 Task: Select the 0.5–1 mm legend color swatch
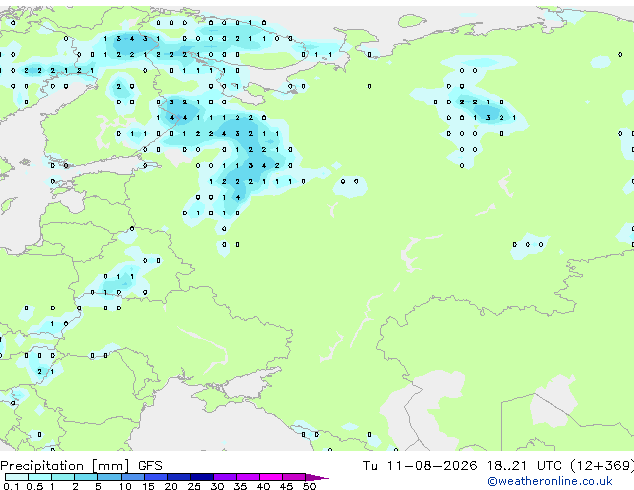40,477
